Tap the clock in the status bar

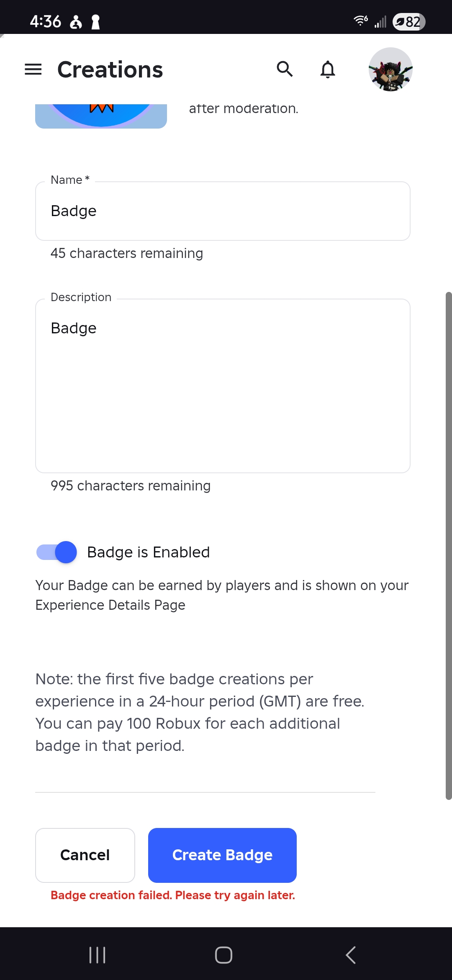pyautogui.click(x=45, y=21)
